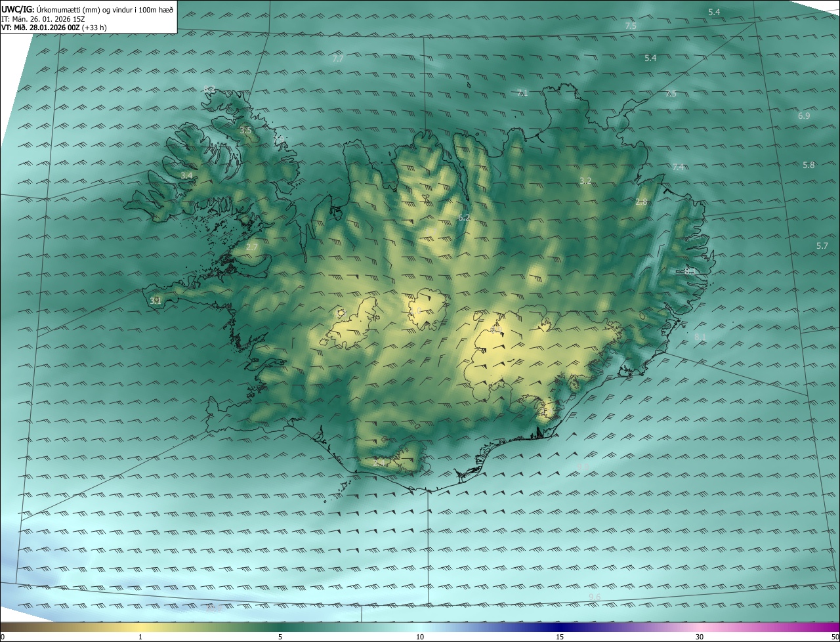Click the 3.1 value label on Snæfellsnes peninsula
Image resolution: width=840 pixels, height=642 pixels.
(x=156, y=301)
